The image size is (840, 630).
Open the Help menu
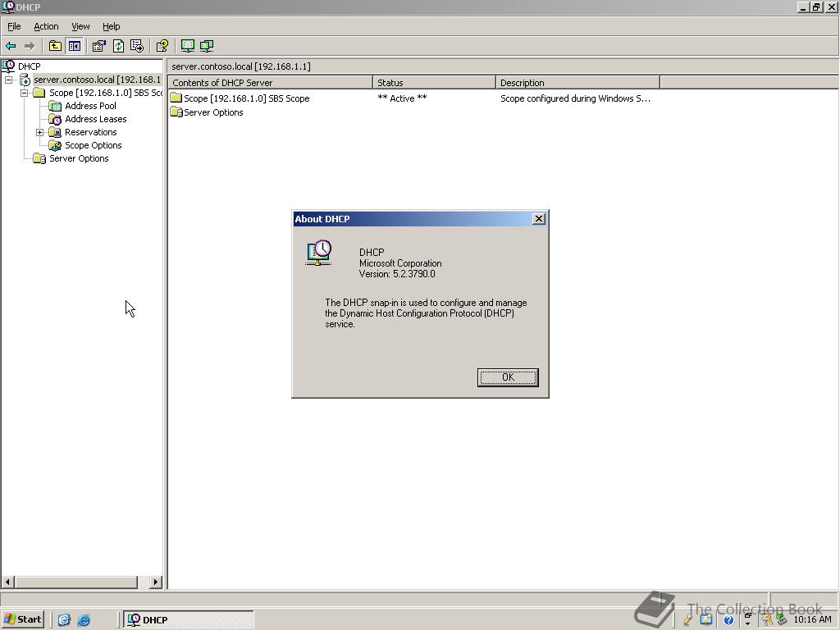[x=112, y=26]
